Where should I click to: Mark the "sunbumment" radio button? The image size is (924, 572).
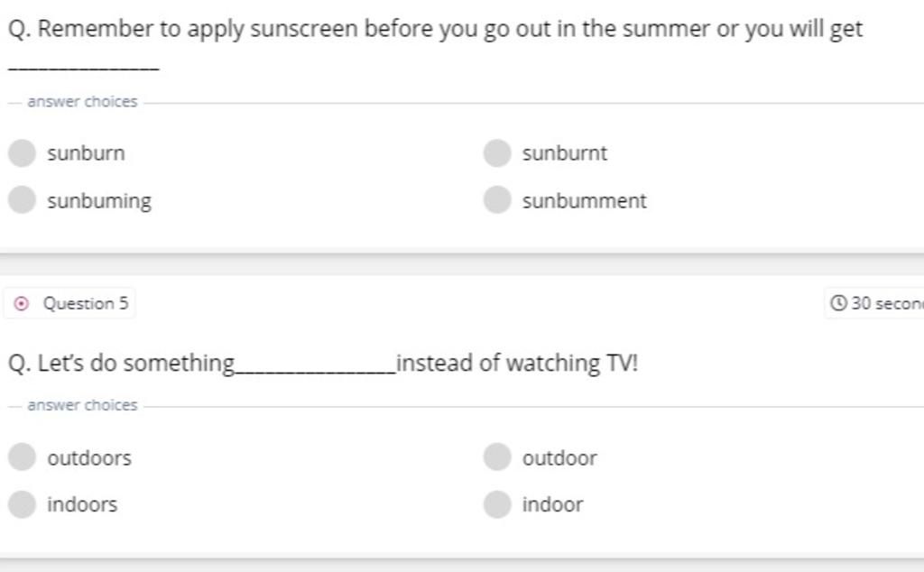pos(497,200)
